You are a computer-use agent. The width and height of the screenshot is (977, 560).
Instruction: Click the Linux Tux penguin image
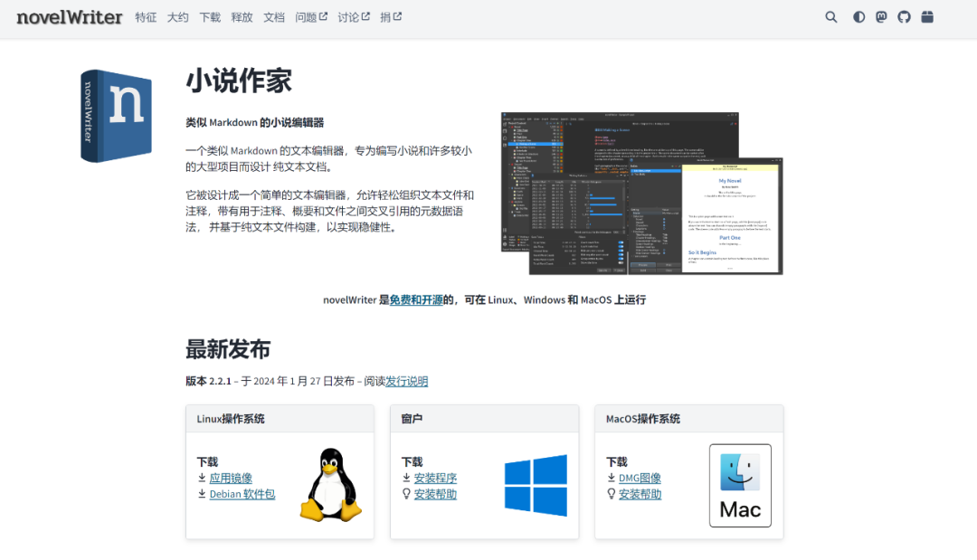click(x=331, y=485)
